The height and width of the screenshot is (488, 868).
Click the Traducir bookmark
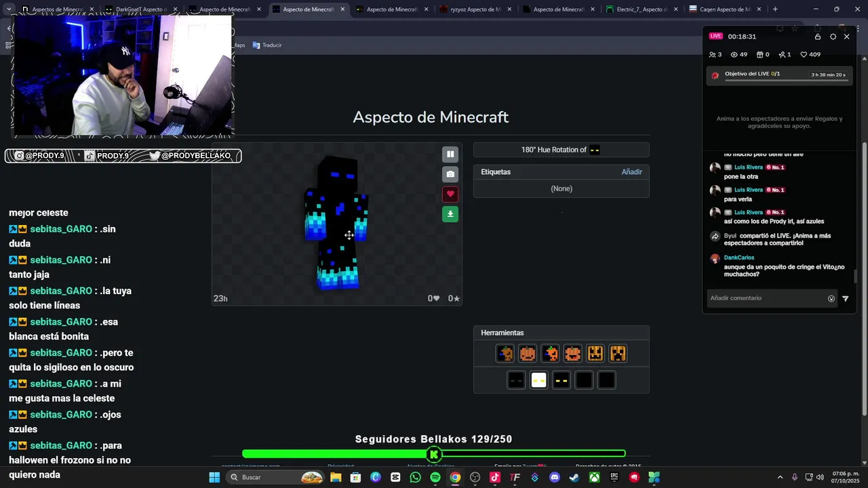tap(267, 45)
